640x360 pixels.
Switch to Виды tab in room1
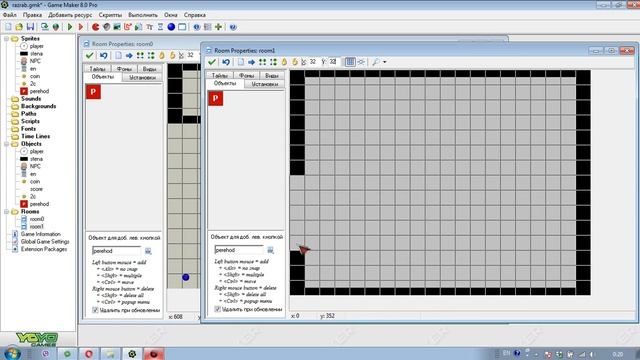click(x=271, y=76)
